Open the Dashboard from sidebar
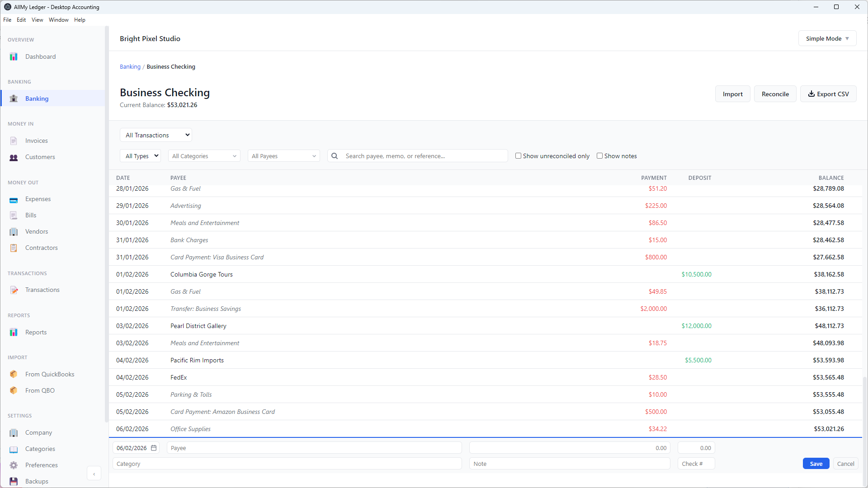868x488 pixels. [x=40, y=56]
